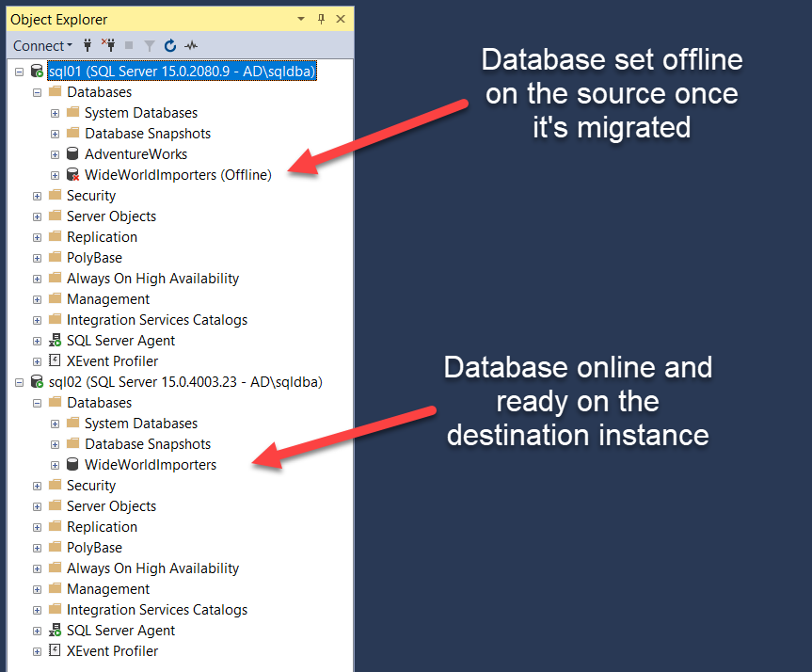Screen dimensions: 812x672
Task: Expand Database Snapshots under sql01
Action: [x=55, y=135]
